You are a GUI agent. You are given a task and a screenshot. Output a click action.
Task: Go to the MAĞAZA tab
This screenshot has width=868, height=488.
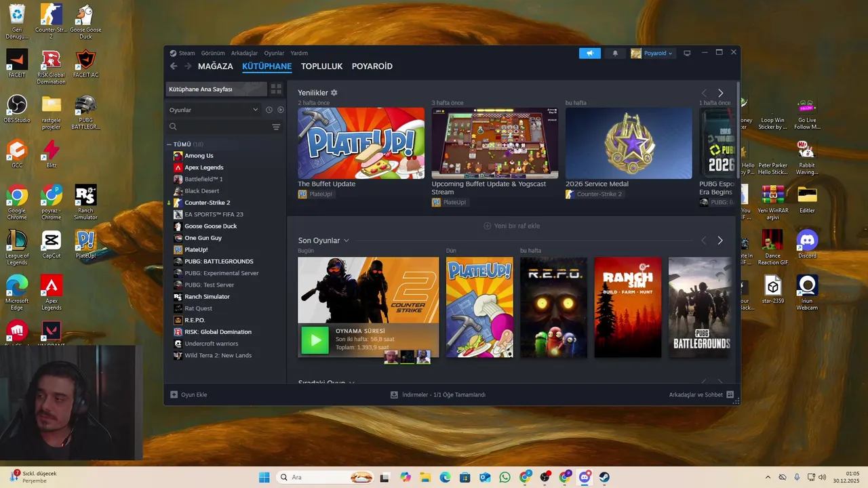216,66
